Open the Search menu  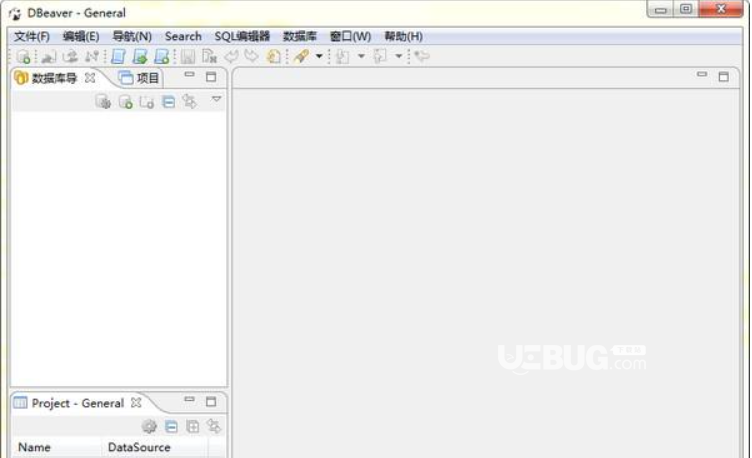click(183, 36)
